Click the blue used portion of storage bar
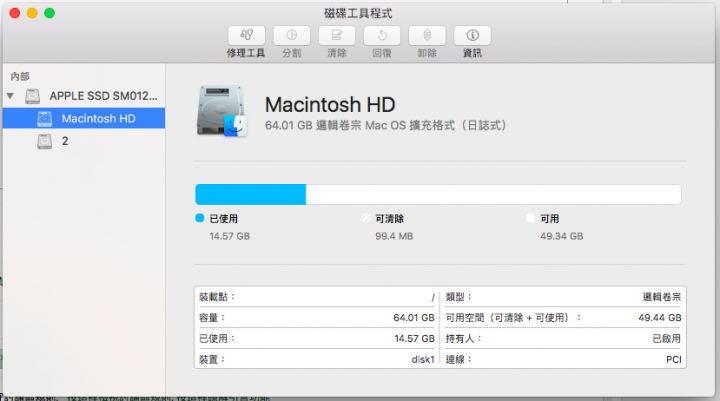Viewport: 720px width, 401px height. [251, 194]
